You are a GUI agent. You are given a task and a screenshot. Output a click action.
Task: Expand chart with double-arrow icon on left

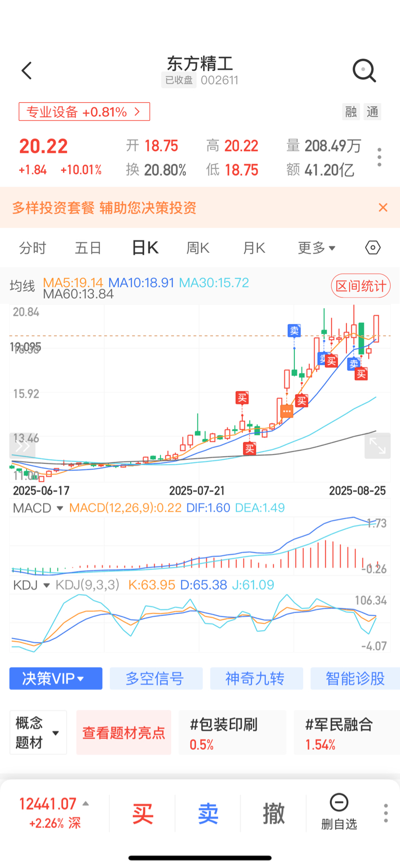coord(22,446)
